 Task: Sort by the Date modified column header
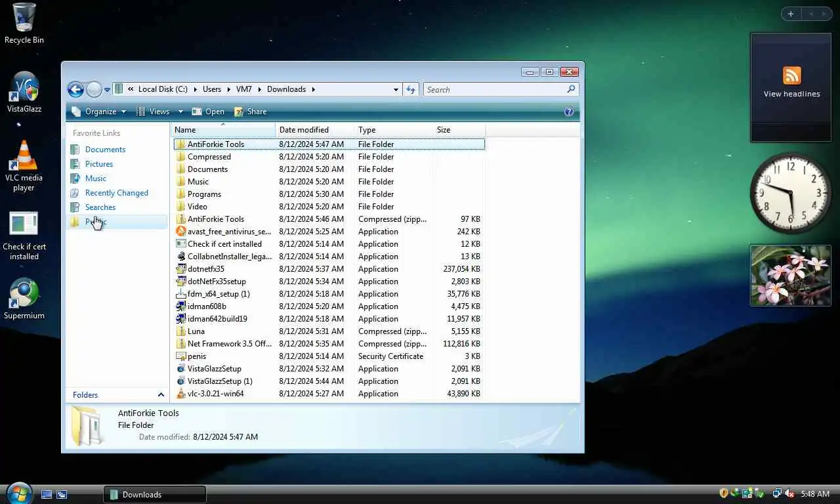315,130
